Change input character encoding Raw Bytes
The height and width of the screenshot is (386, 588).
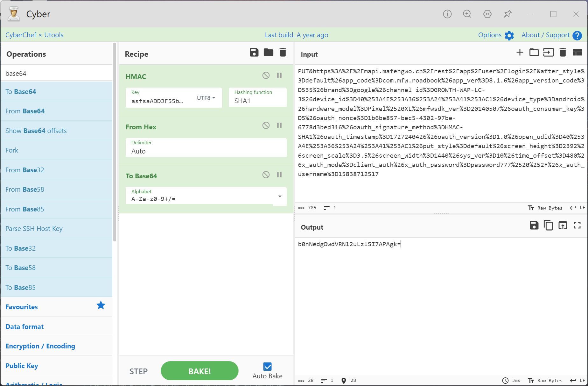(545, 208)
